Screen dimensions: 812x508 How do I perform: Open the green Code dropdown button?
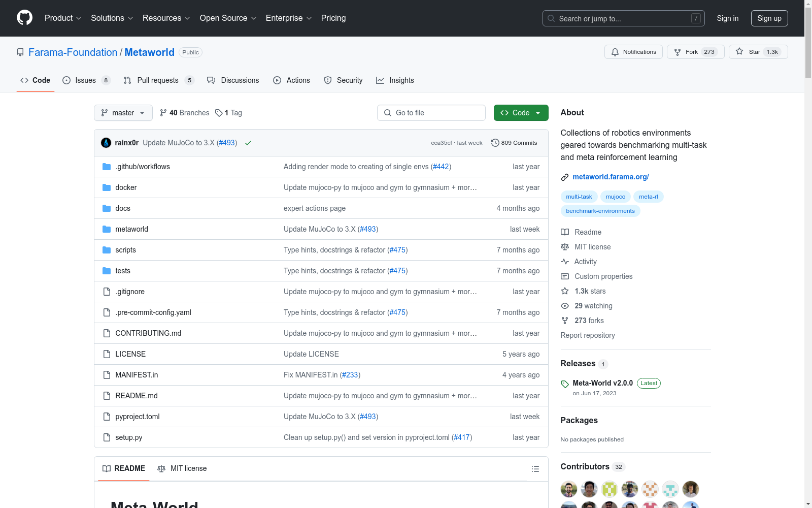[x=521, y=113]
